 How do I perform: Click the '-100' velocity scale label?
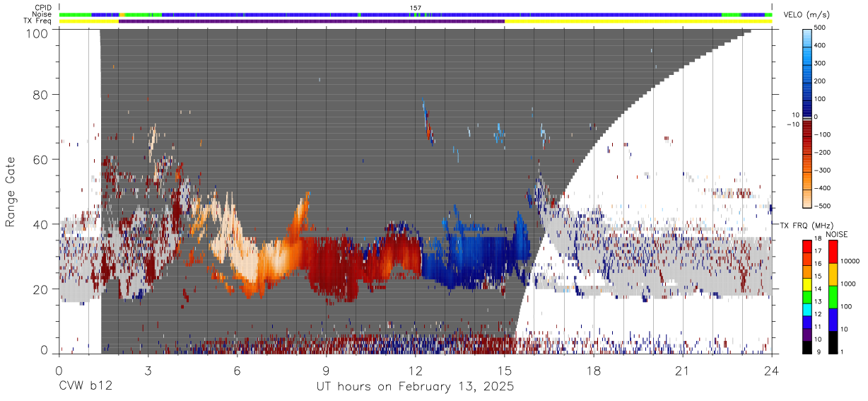[x=823, y=134]
